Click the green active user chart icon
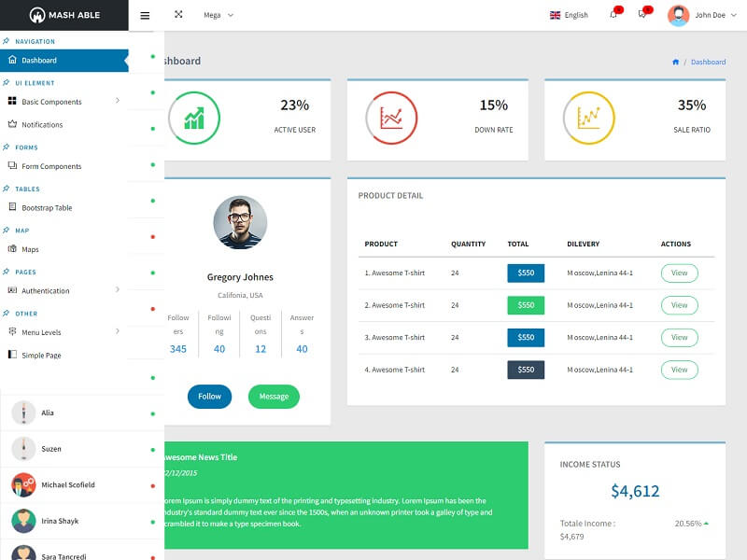This screenshot has width=747, height=560. point(194,118)
